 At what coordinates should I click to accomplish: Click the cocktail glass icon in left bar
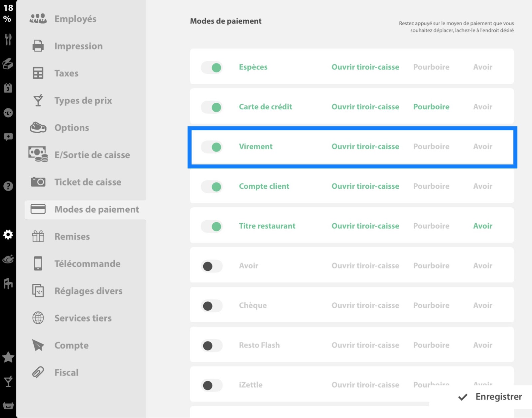point(8,381)
